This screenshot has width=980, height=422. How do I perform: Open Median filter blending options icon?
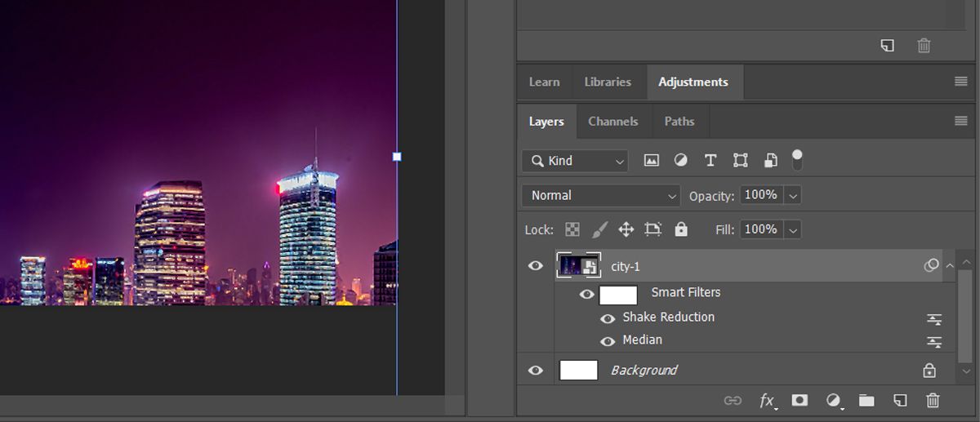click(934, 342)
